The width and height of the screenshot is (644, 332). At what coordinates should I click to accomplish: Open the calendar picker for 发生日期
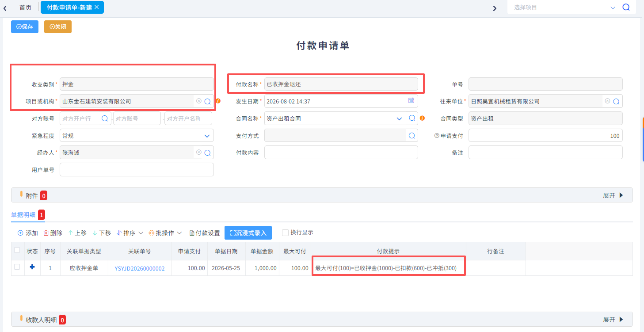point(411,101)
